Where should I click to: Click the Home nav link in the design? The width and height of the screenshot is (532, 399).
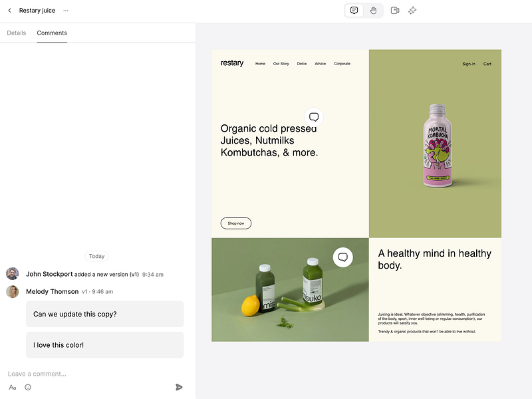click(x=260, y=64)
